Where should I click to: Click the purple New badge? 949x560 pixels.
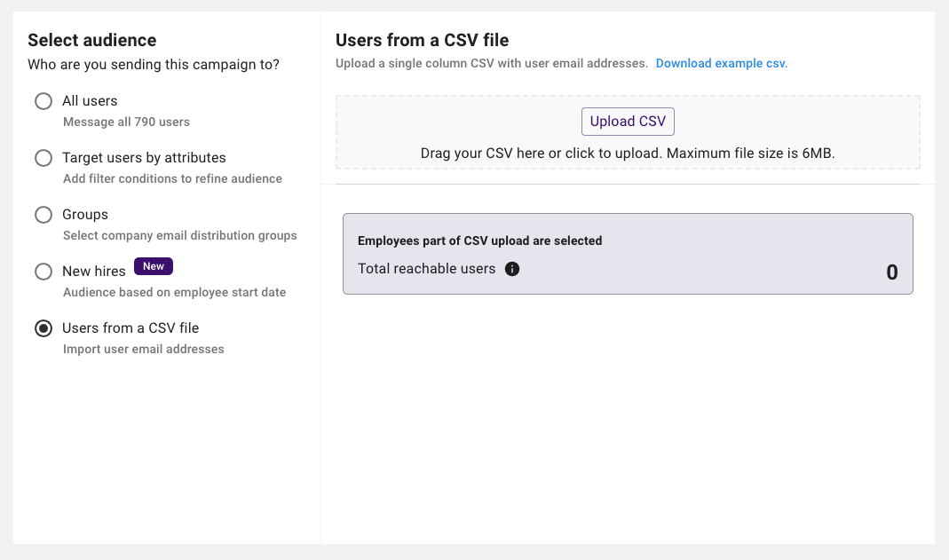tap(154, 266)
